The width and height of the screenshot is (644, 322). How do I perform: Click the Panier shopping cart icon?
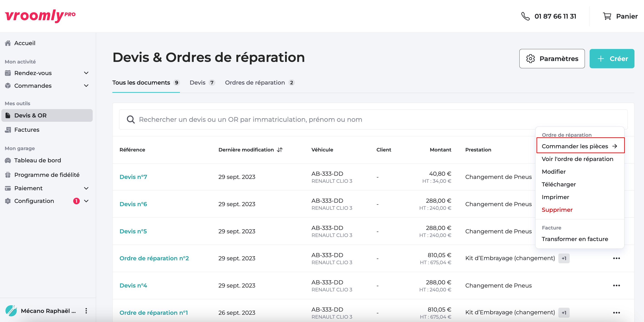(x=608, y=16)
